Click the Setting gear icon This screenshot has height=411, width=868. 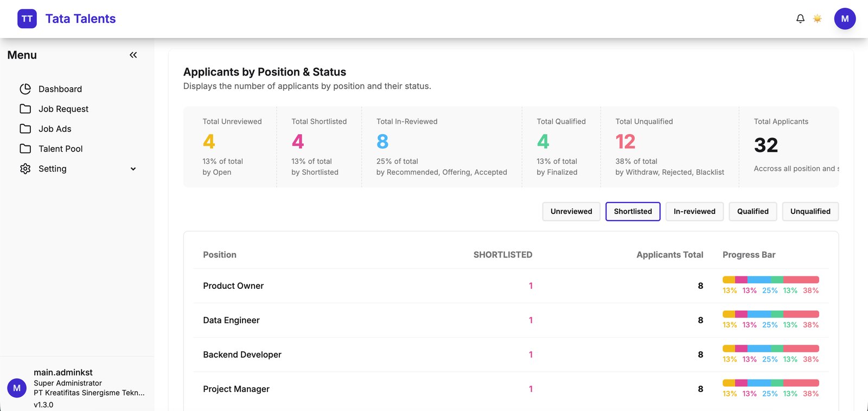(25, 169)
